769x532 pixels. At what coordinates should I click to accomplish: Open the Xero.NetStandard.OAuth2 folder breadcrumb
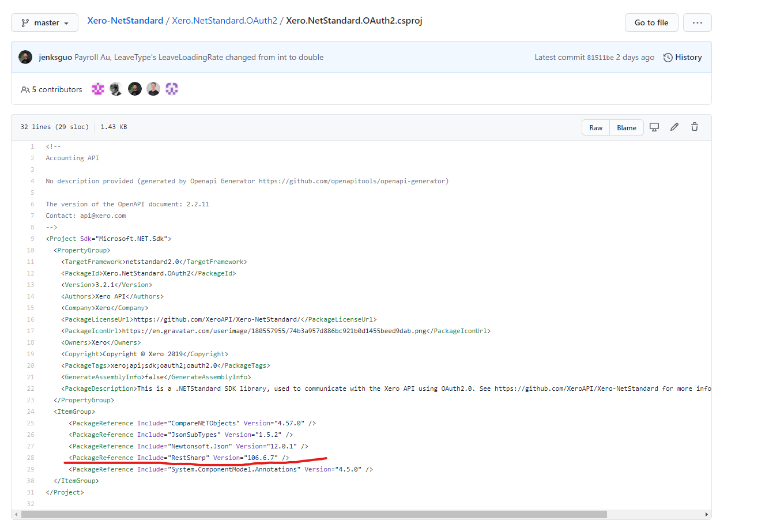[225, 20]
